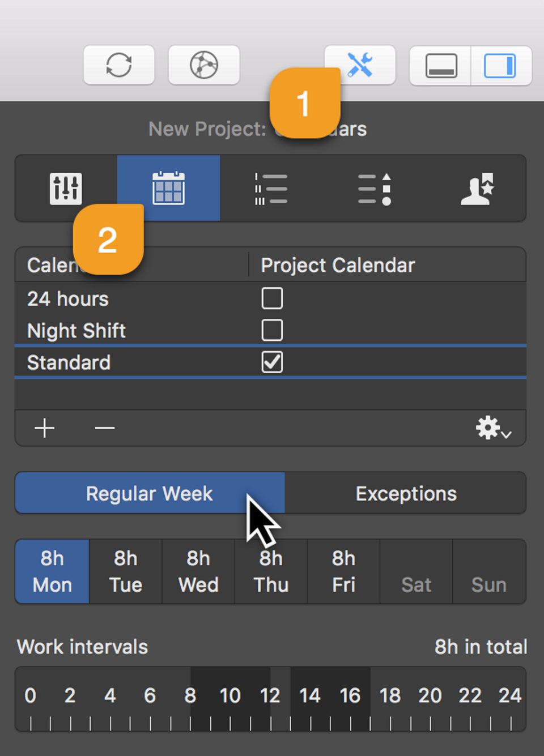
Task: Click the network sharing toolbar icon
Action: (204, 65)
